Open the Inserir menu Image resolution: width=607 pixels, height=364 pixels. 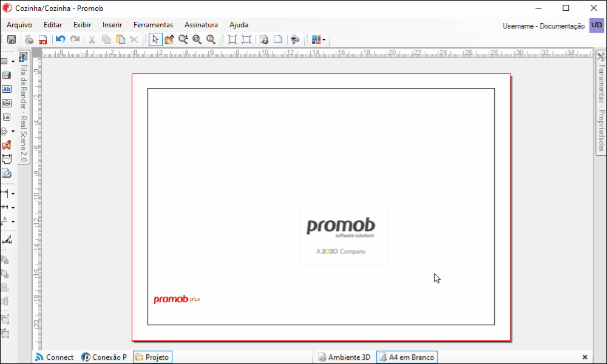pyautogui.click(x=112, y=25)
